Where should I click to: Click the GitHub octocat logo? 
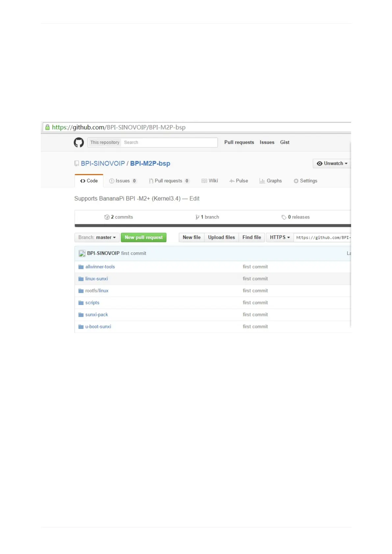79,142
